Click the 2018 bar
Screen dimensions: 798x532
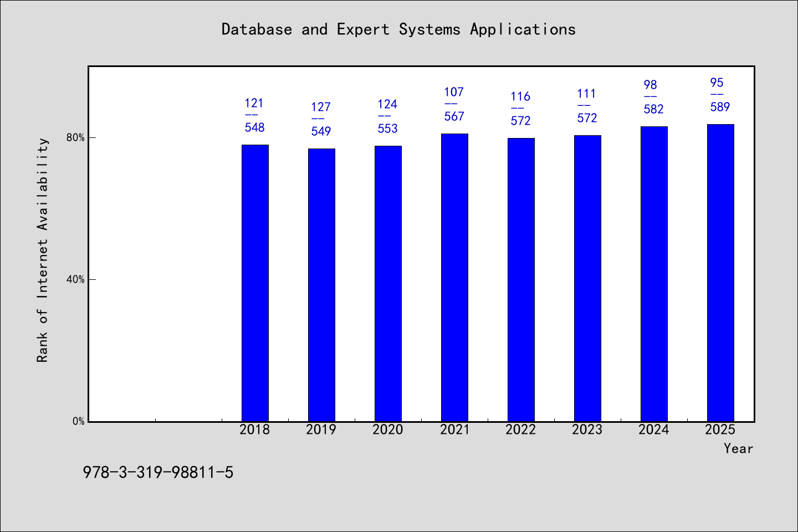tap(255, 283)
